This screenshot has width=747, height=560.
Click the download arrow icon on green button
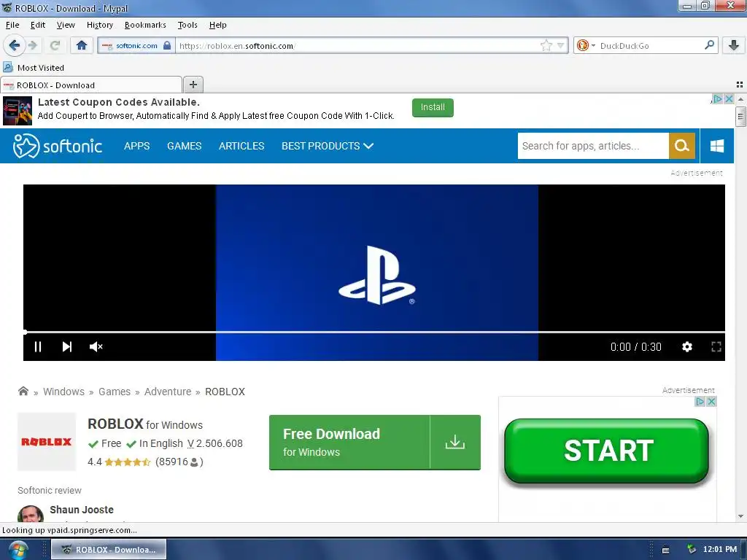(x=455, y=443)
